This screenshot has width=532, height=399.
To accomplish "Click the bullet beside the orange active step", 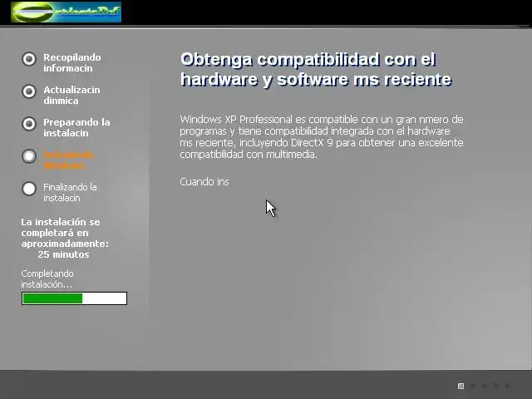I will 29,156.
